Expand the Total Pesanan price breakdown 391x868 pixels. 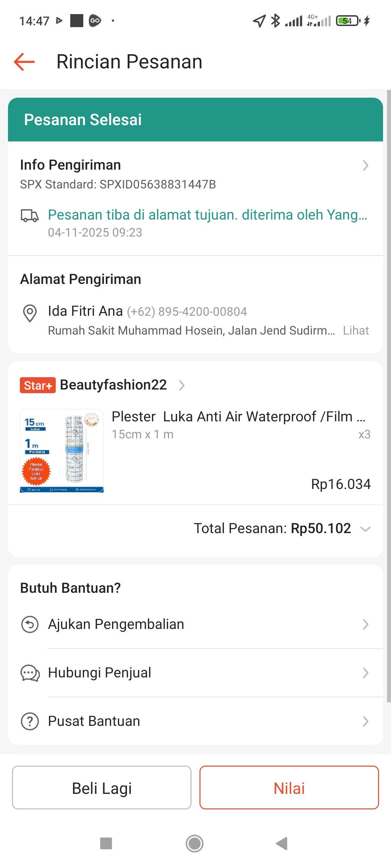[366, 529]
